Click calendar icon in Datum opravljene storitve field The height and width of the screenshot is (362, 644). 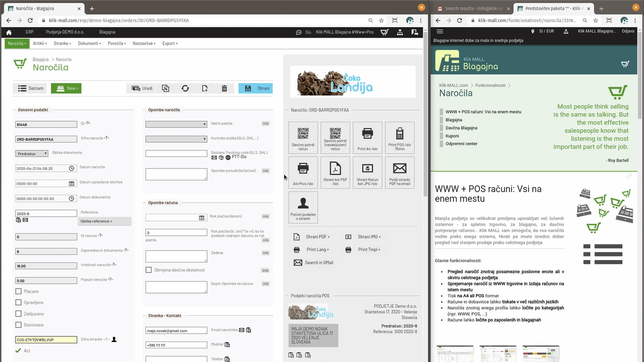[x=71, y=184]
